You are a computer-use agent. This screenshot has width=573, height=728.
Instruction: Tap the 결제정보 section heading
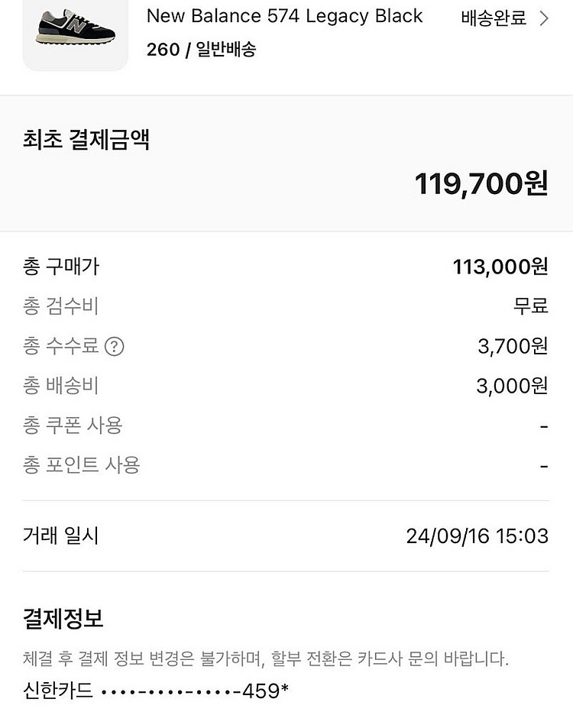click(x=63, y=618)
